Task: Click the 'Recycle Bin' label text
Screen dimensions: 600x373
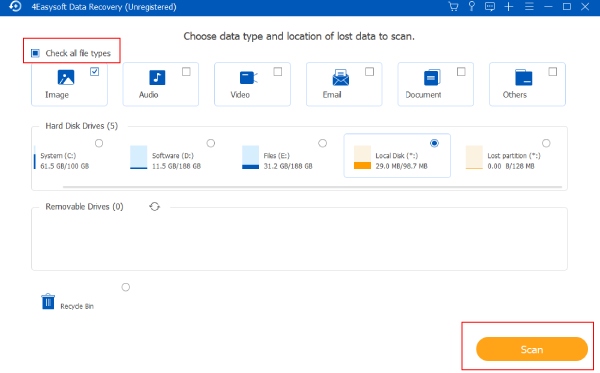Action: point(77,306)
